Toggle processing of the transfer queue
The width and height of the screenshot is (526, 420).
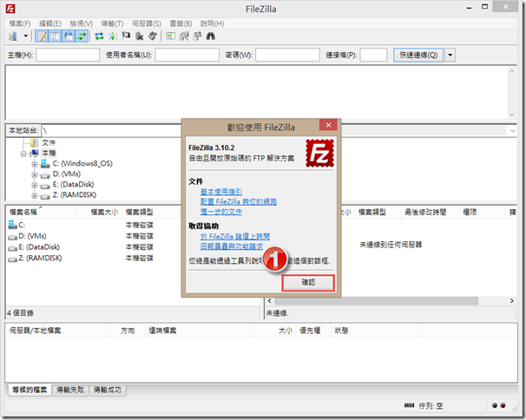(113, 36)
